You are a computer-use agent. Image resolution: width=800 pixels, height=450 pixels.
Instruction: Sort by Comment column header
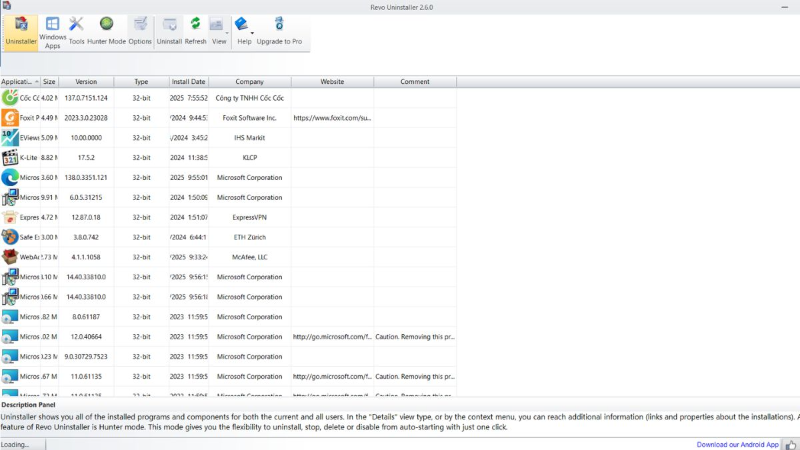pos(415,82)
